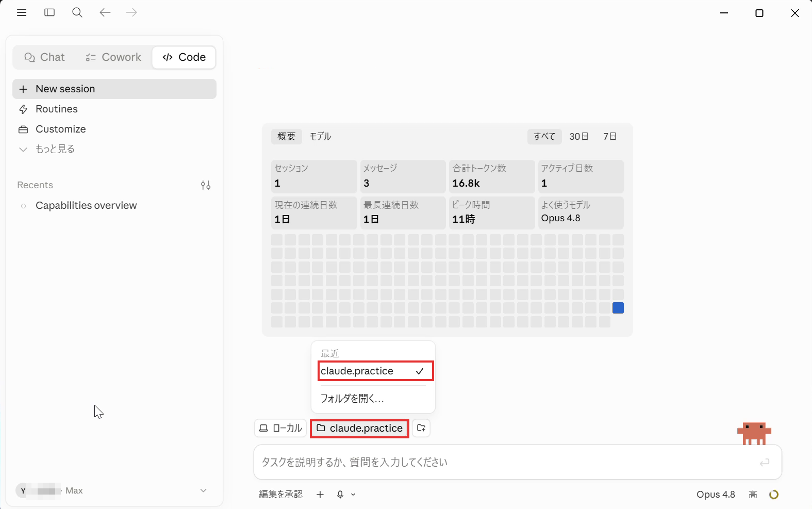The image size is (812, 509).
Task: Open the 編集を承認 permission mode
Action: coord(281,495)
